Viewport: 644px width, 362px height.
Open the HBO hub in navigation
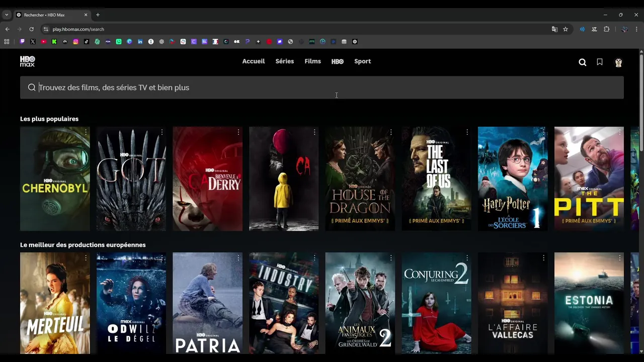[x=338, y=61]
